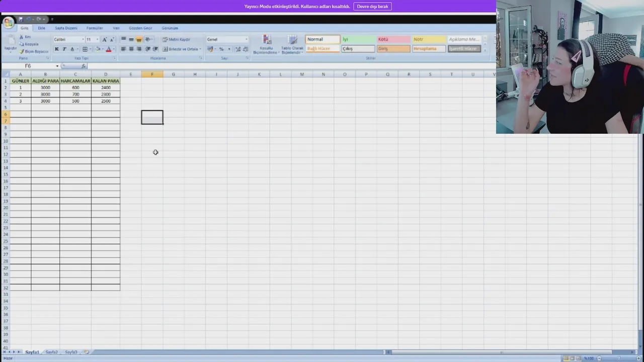Activate Biçim Boyacısı format painter
This screenshot has width=644, height=362.
click(34, 51)
